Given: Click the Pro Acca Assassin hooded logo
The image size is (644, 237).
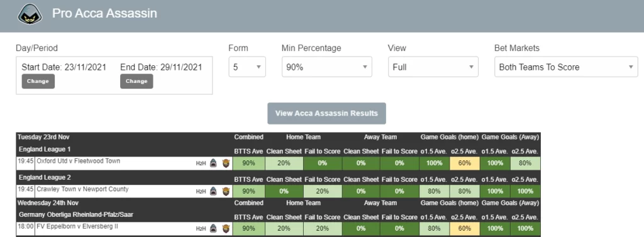Looking at the screenshot, I should [30, 14].
